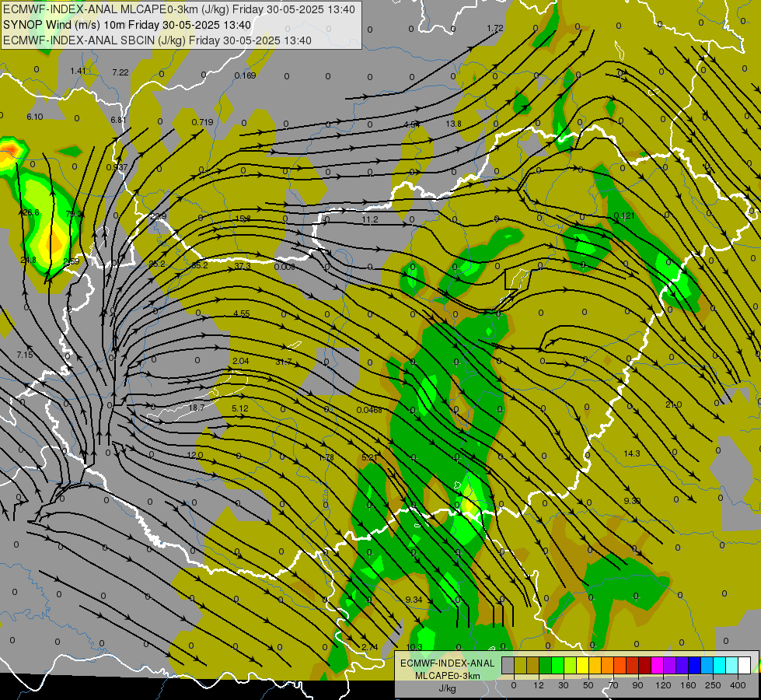Click the map value 9.34

(414, 600)
